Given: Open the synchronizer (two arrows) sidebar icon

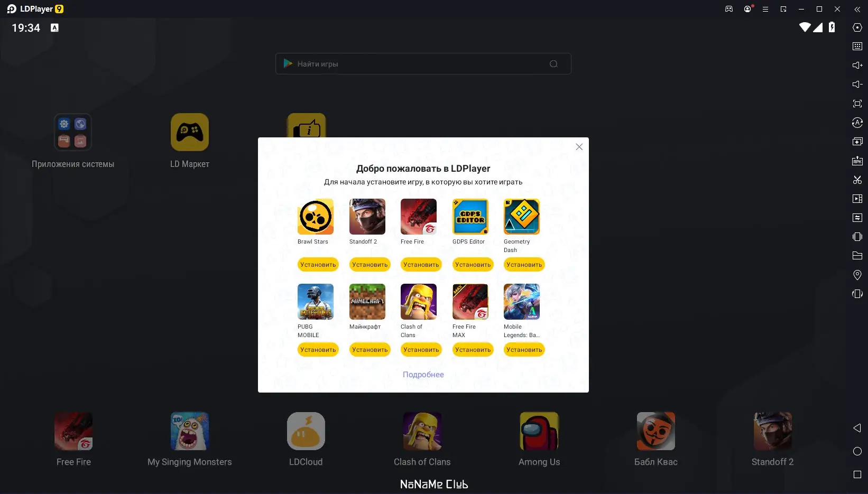Looking at the screenshot, I should pos(857,218).
